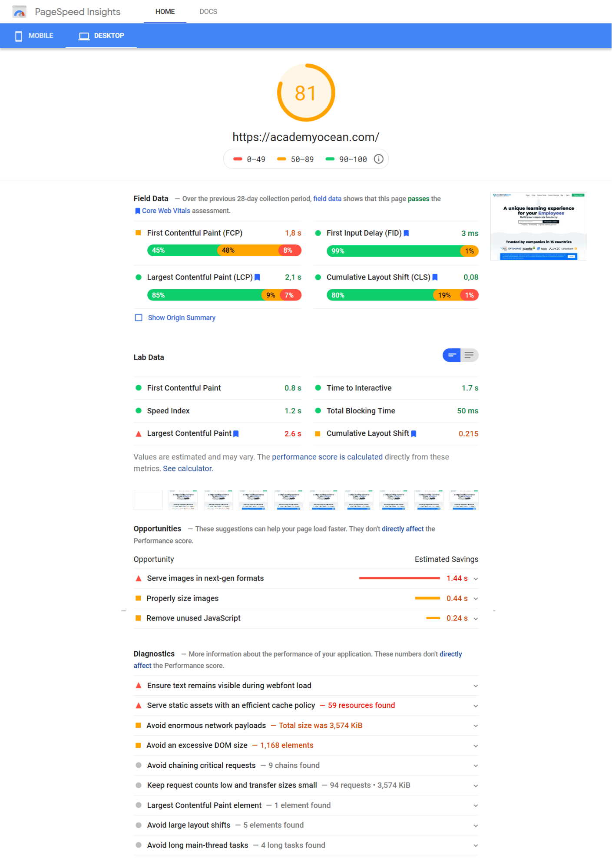612x868 pixels.
Task: Open the field data link
Action: (327, 199)
